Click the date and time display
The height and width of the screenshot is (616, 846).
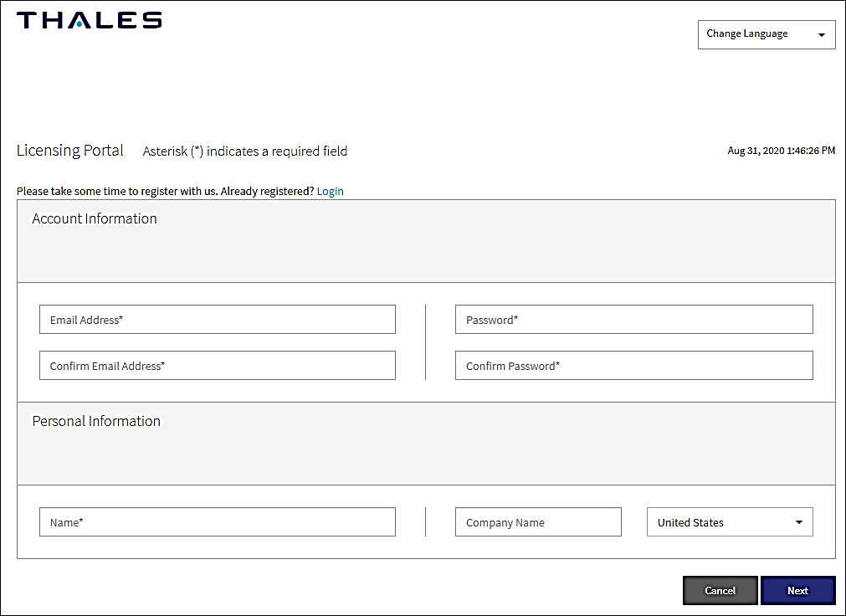click(781, 151)
